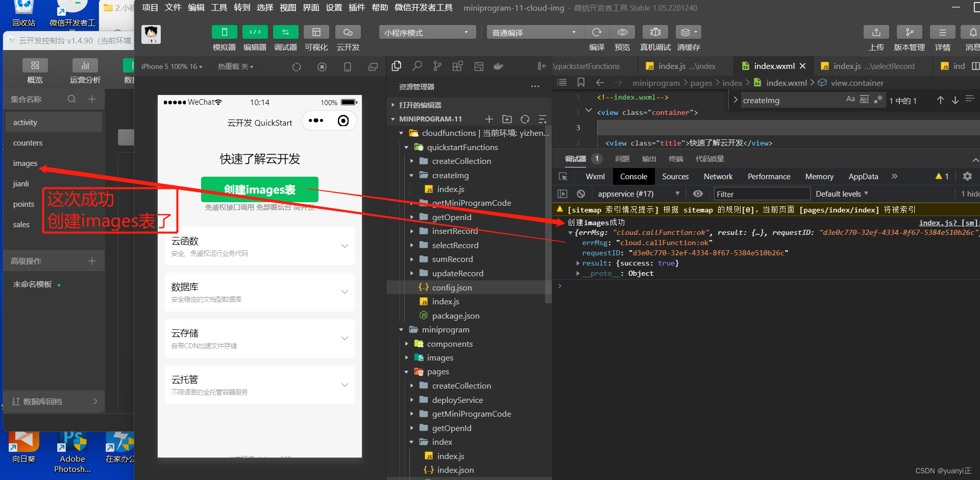Image resolution: width=980 pixels, height=480 pixels.
Task: Switch to the index.wxml editor tab
Action: point(774,66)
